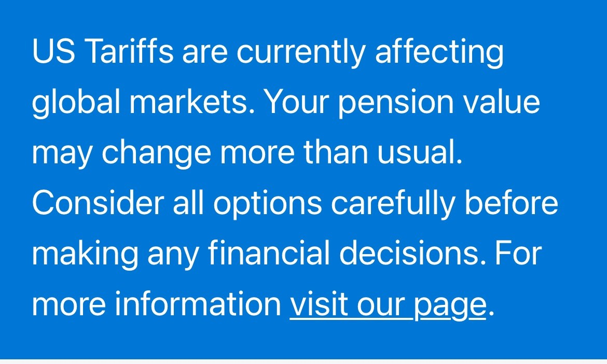Viewport: 607px width, 364px height.
Task: Click the word "Consider" in the banner
Action: click(98, 203)
